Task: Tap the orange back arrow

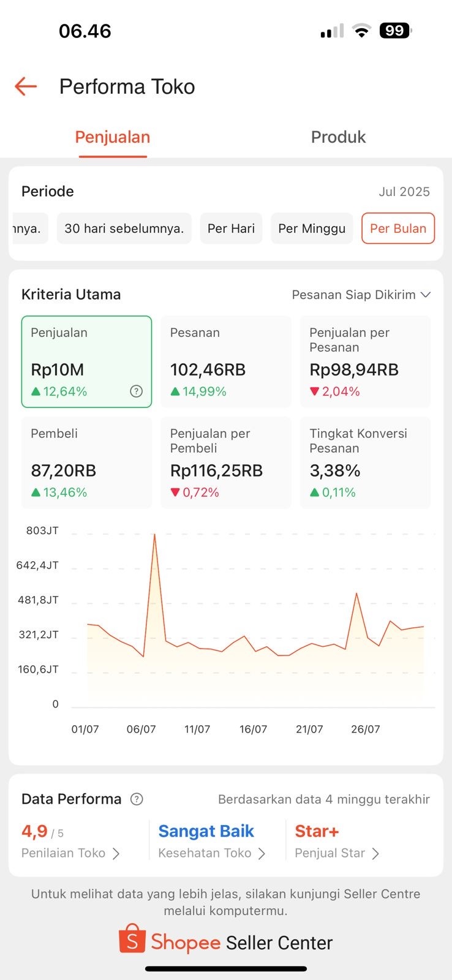Action: (x=26, y=86)
